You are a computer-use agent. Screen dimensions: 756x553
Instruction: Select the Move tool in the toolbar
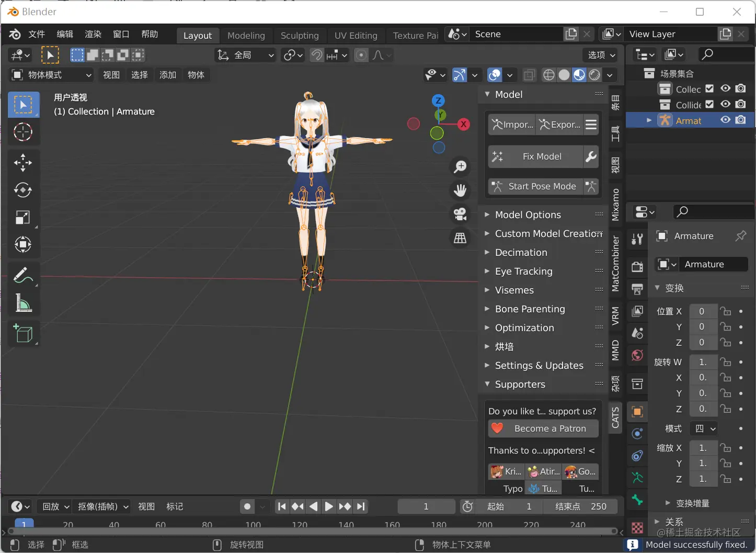tap(23, 163)
